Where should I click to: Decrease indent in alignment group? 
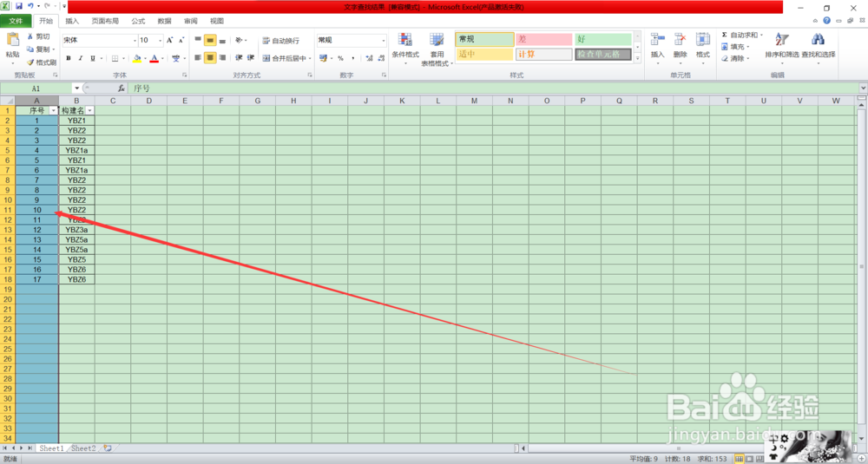239,57
